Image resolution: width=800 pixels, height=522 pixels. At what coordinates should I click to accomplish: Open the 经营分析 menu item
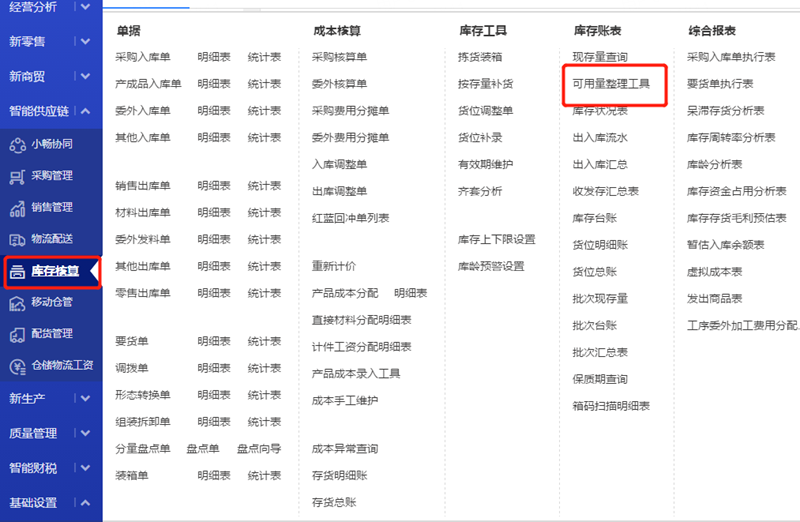33,7
